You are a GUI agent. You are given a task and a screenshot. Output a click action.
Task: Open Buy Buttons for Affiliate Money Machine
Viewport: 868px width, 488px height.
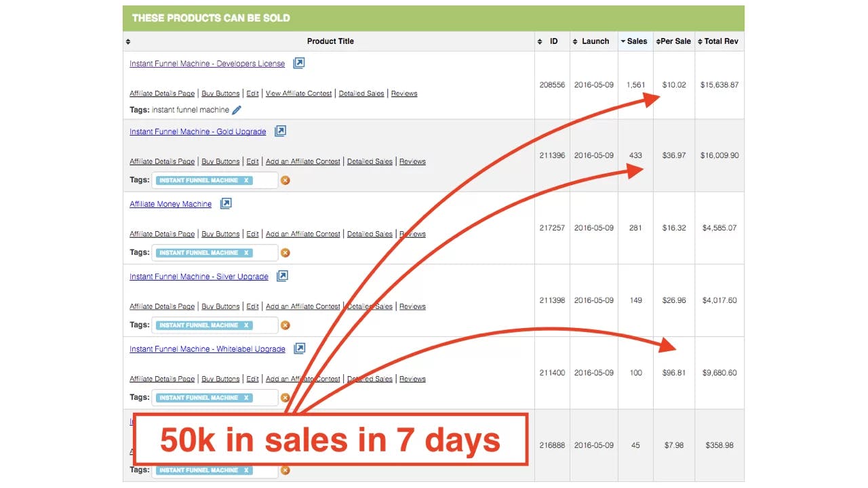(220, 234)
